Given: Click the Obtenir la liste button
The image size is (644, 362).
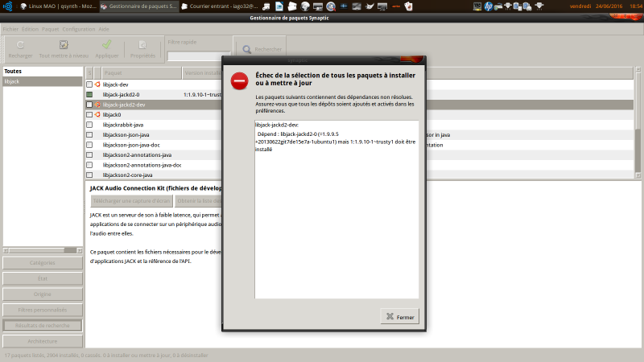Looking at the screenshot, I should 199,201.
